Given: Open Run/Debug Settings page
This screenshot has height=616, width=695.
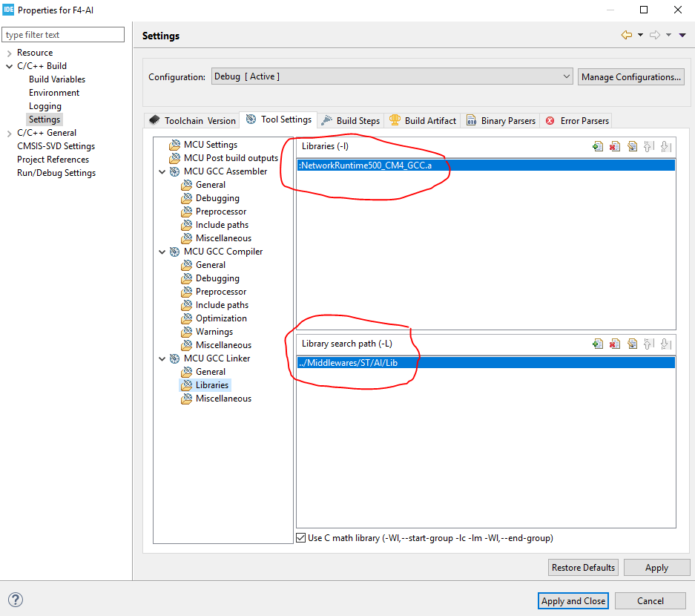Looking at the screenshot, I should coord(56,172).
